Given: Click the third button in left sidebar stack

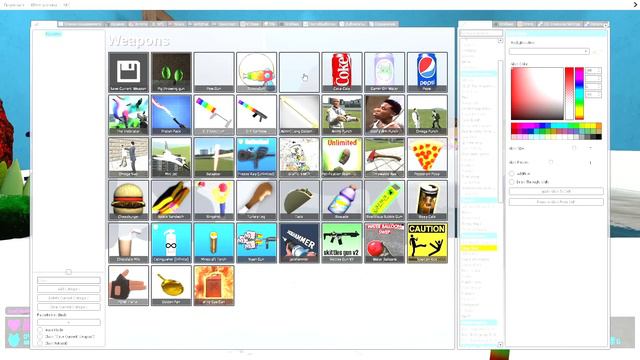Looking at the screenshot, I should click(x=69, y=307).
